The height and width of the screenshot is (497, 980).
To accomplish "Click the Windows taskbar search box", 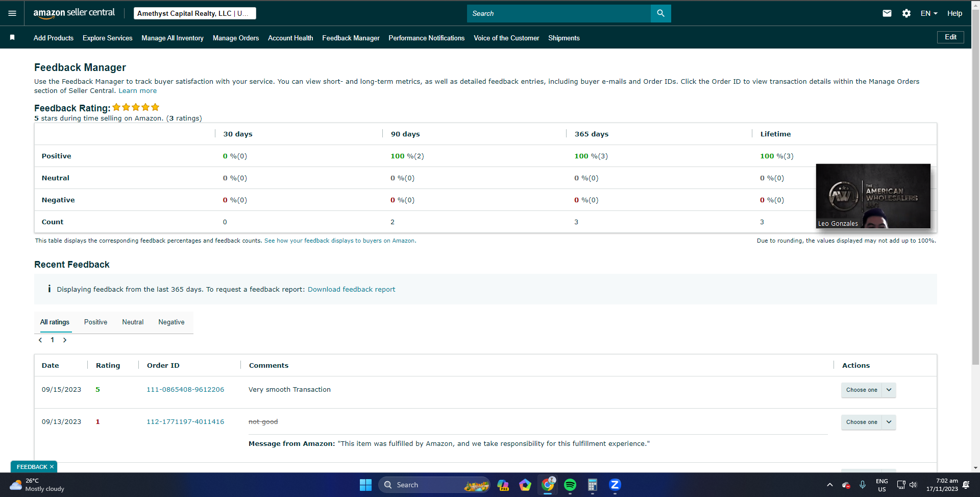I will (434, 485).
